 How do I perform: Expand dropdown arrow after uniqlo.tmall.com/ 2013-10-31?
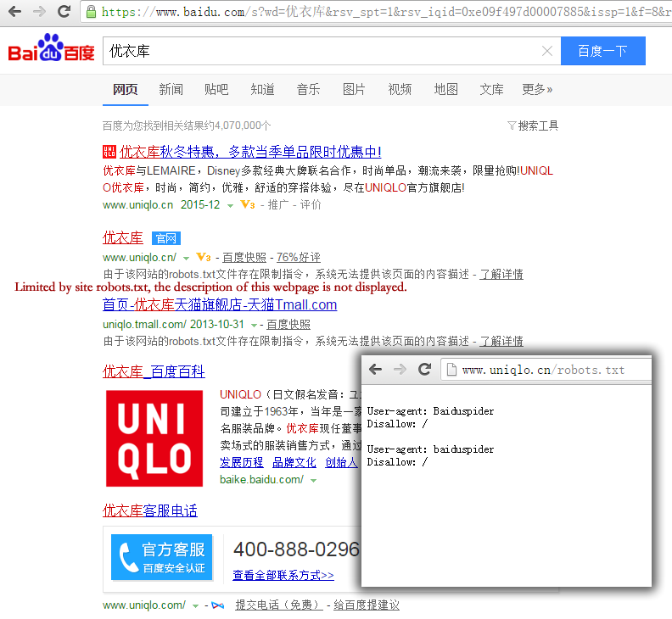(254, 326)
